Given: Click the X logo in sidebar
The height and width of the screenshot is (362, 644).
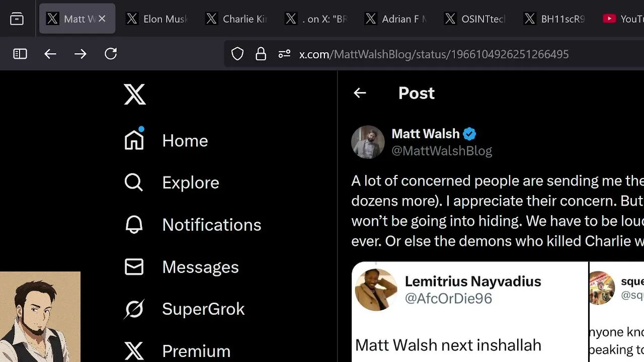Looking at the screenshot, I should coord(135,94).
